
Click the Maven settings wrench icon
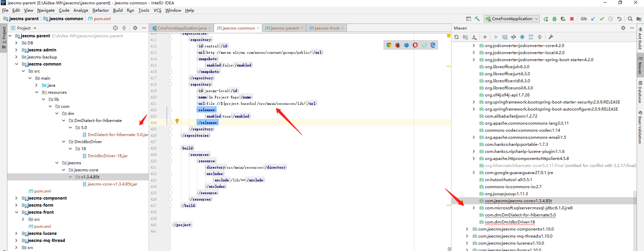click(551, 37)
